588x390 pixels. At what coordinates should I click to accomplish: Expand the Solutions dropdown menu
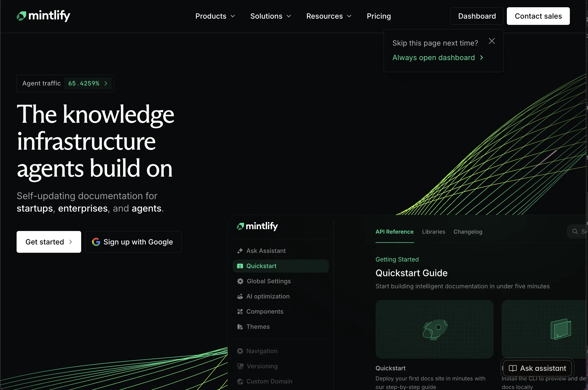coord(271,16)
